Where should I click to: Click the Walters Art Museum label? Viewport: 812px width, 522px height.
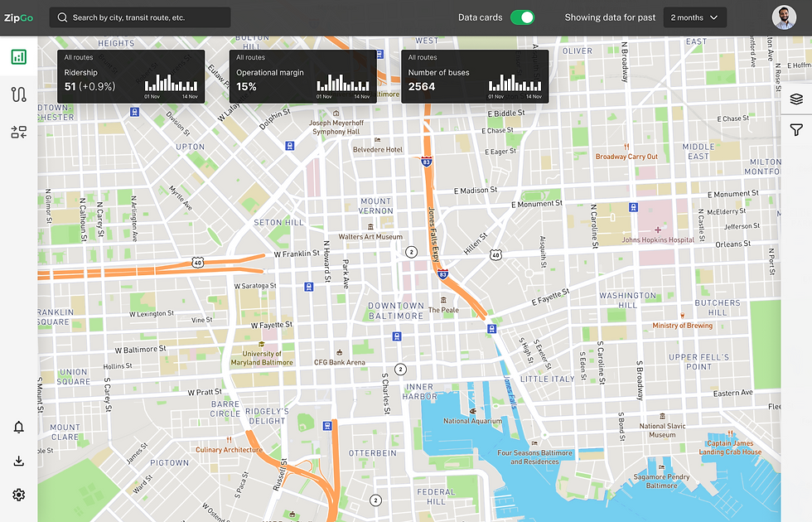pyautogui.click(x=370, y=237)
